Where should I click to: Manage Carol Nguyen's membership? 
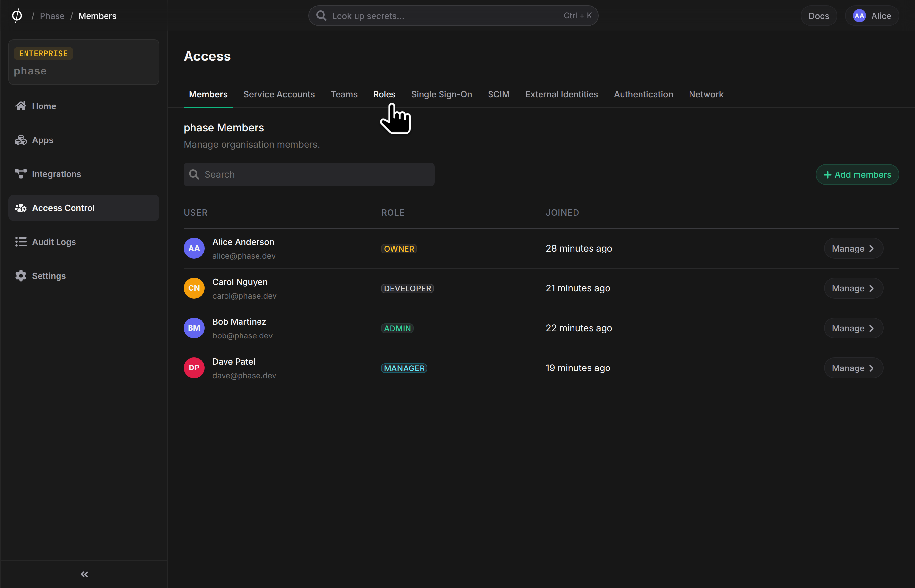pyautogui.click(x=854, y=288)
